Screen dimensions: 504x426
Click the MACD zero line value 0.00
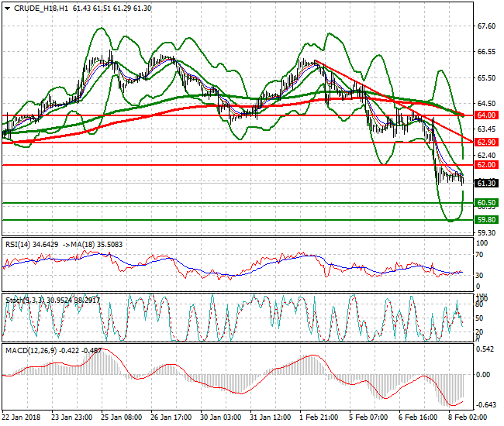point(483,375)
